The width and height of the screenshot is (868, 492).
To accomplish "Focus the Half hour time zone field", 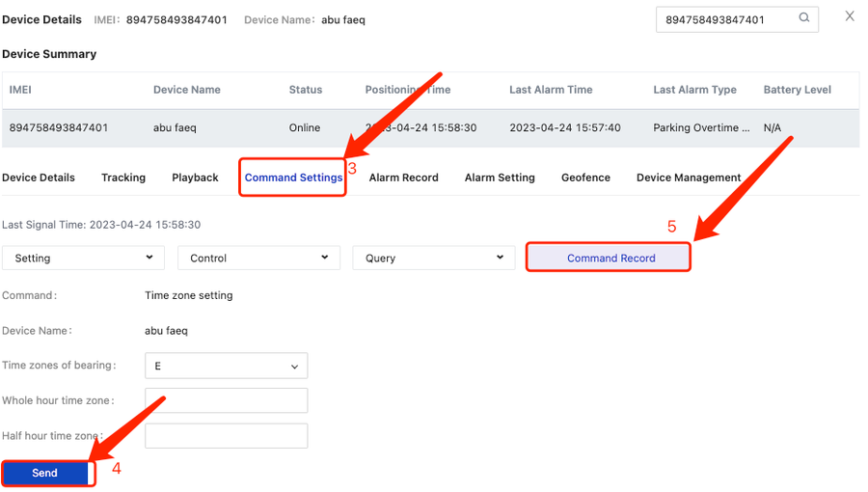I will pyautogui.click(x=226, y=435).
